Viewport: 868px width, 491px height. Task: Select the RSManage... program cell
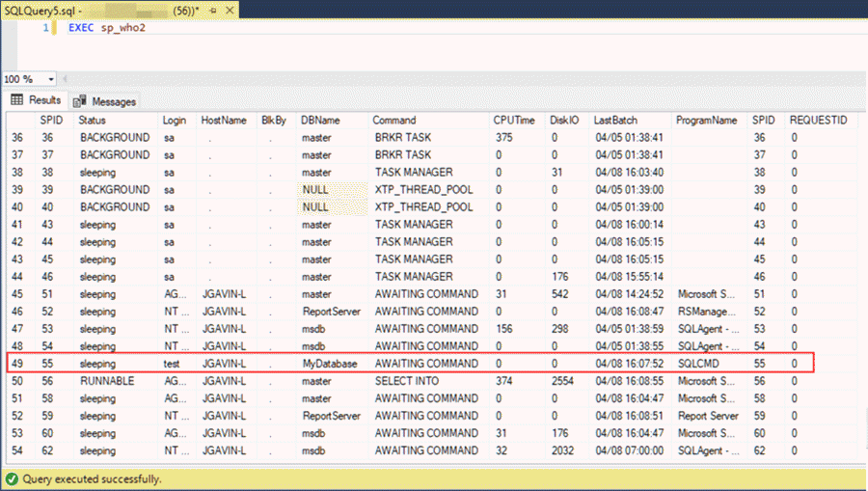(x=709, y=312)
